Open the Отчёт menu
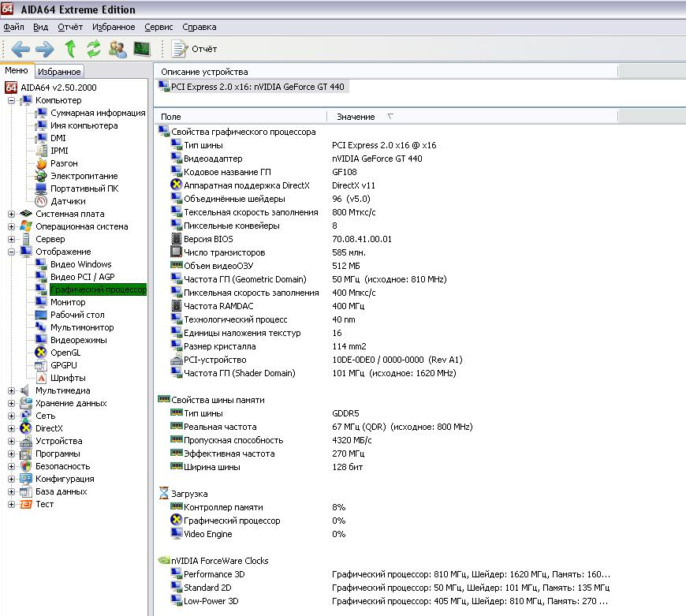 click(70, 27)
